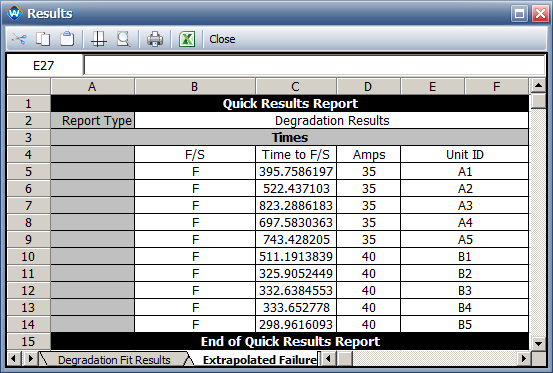The height and width of the screenshot is (373, 553).
Task: Click the freeze panes grid icon
Action: pyautogui.click(x=98, y=39)
